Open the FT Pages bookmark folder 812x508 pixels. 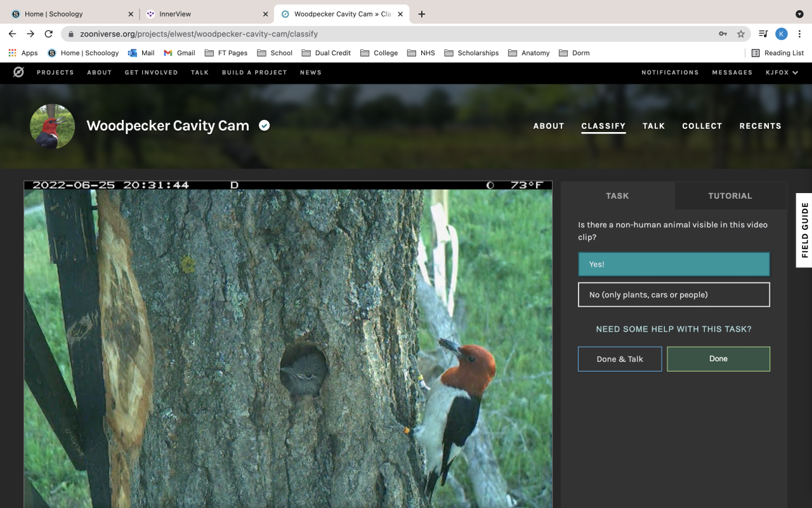pyautogui.click(x=226, y=53)
